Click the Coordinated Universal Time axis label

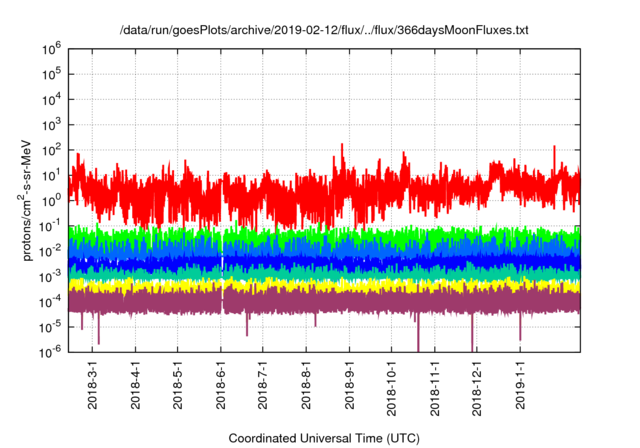(x=324, y=438)
